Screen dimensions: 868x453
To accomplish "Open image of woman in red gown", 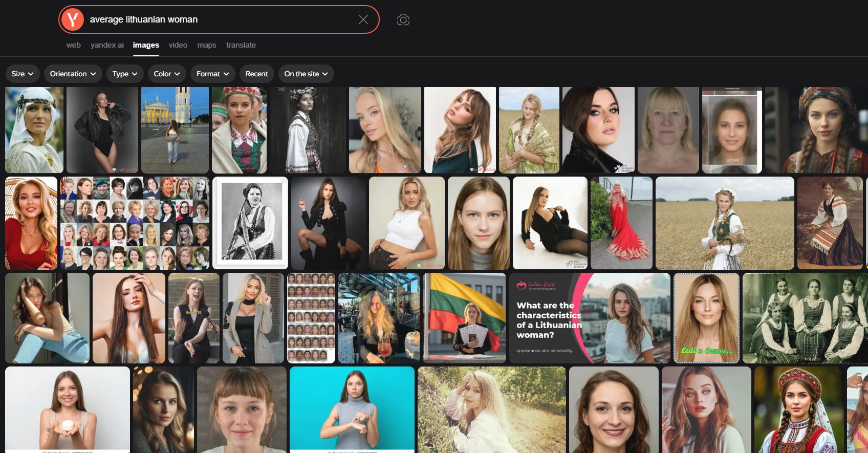I will [621, 223].
